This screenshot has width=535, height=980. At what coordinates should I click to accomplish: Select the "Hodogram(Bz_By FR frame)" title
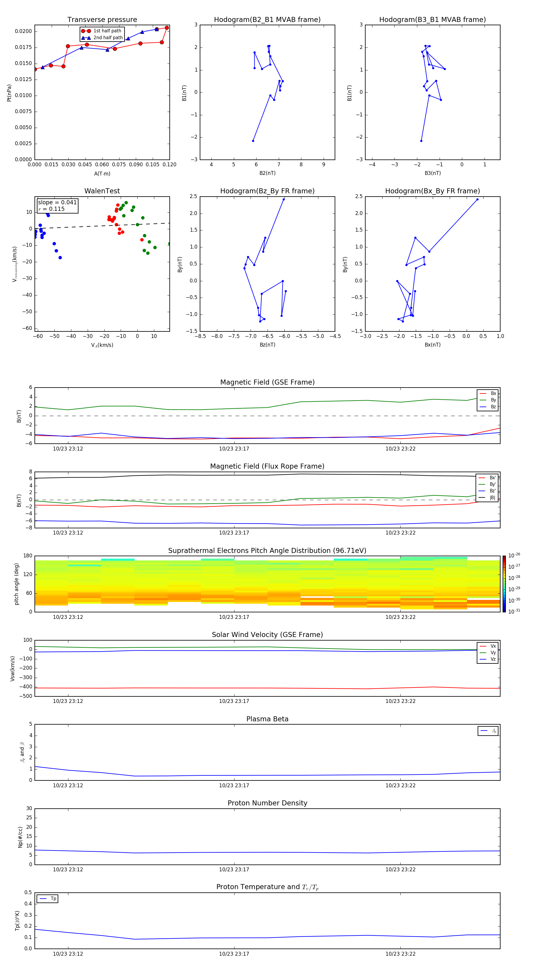pos(267,191)
